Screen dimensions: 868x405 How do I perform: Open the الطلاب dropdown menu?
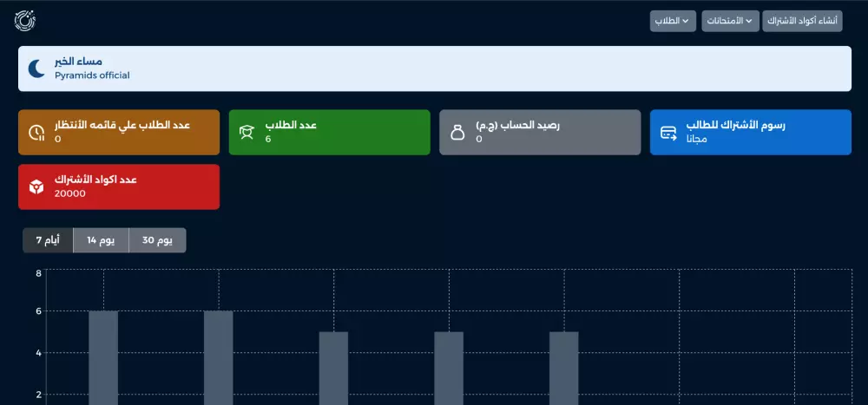pyautogui.click(x=673, y=21)
